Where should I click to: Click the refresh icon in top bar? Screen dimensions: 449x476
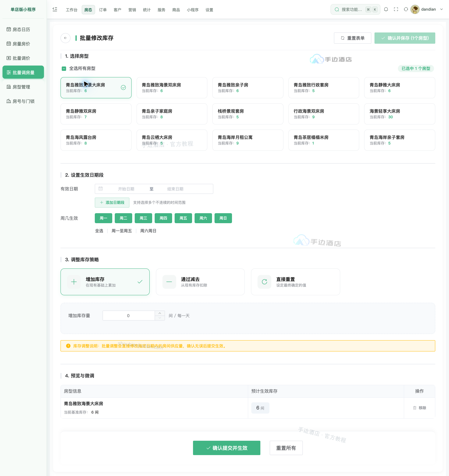click(406, 9)
